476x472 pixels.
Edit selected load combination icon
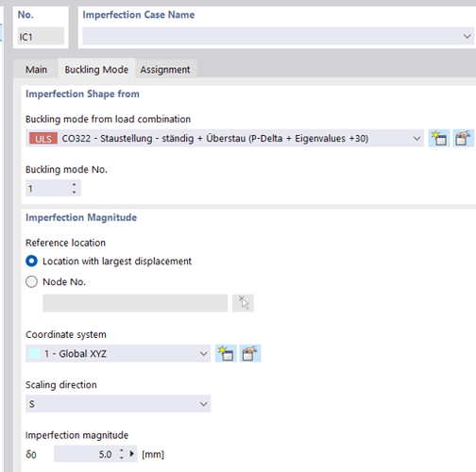[x=464, y=138]
